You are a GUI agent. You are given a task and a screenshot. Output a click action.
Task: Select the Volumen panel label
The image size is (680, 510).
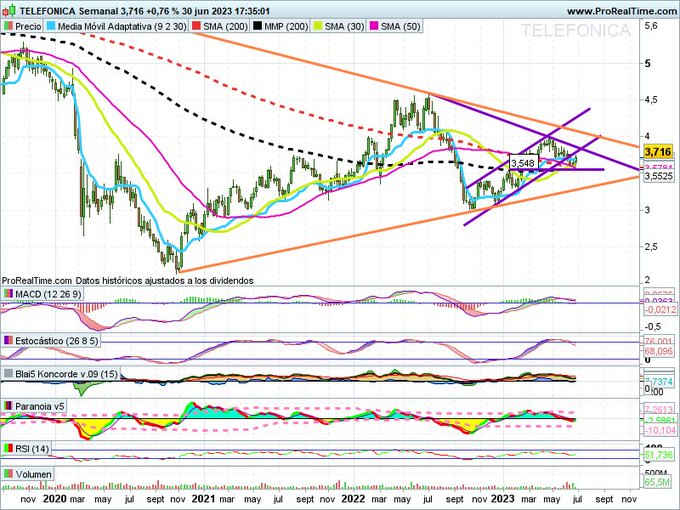(33, 474)
